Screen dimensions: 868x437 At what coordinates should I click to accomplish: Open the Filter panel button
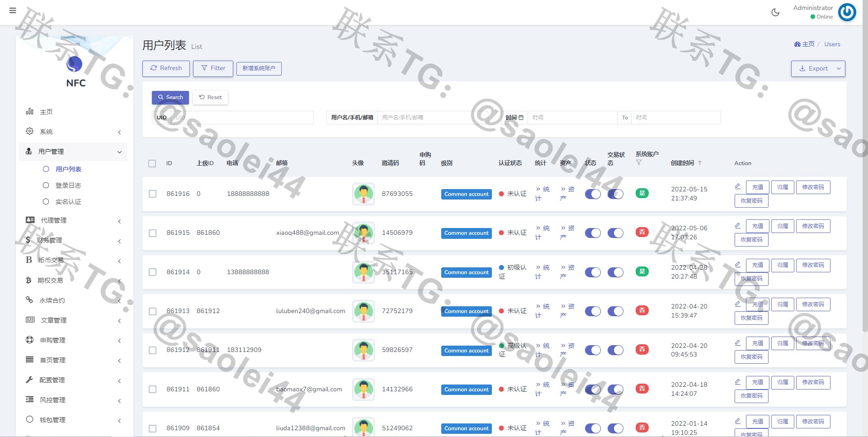(x=213, y=69)
